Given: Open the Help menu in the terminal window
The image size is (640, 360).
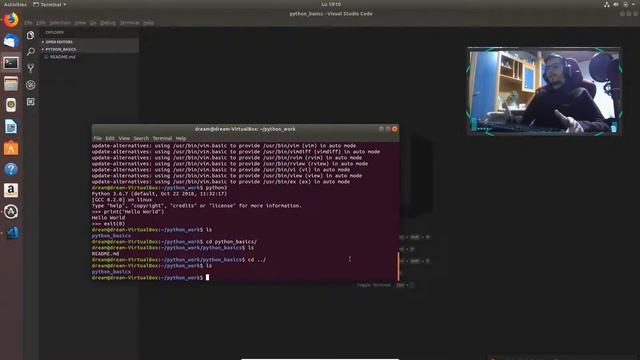Looking at the screenshot, I should coord(181,138).
